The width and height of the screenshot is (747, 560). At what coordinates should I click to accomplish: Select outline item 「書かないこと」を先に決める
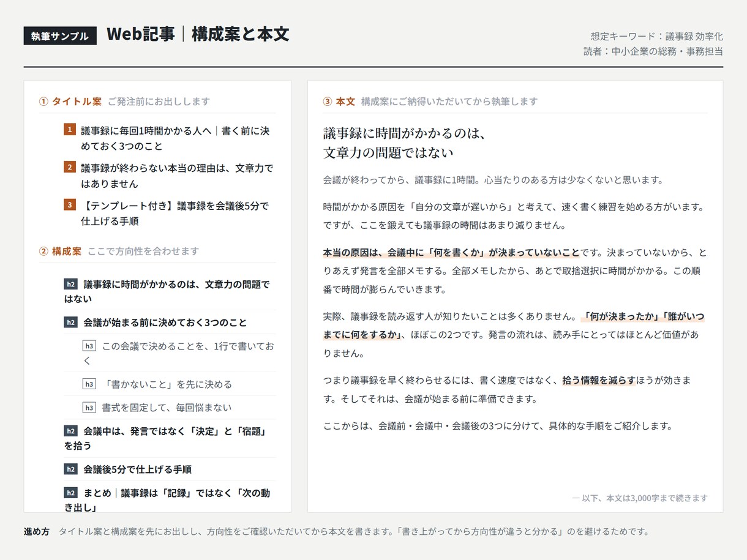[x=179, y=384]
